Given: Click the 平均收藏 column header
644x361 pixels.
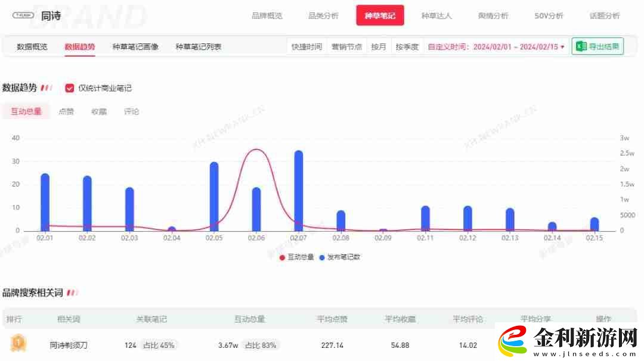Looking at the screenshot, I should point(400,319).
